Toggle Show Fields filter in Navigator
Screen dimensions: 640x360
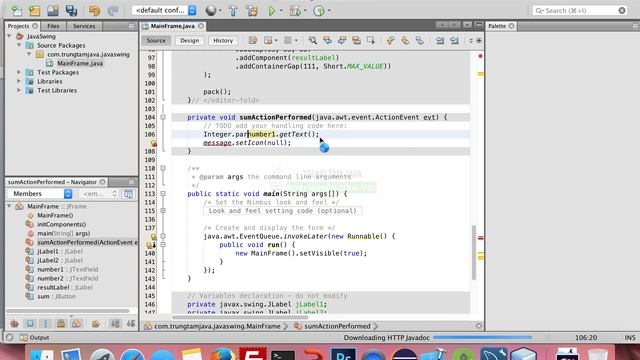click(30, 324)
